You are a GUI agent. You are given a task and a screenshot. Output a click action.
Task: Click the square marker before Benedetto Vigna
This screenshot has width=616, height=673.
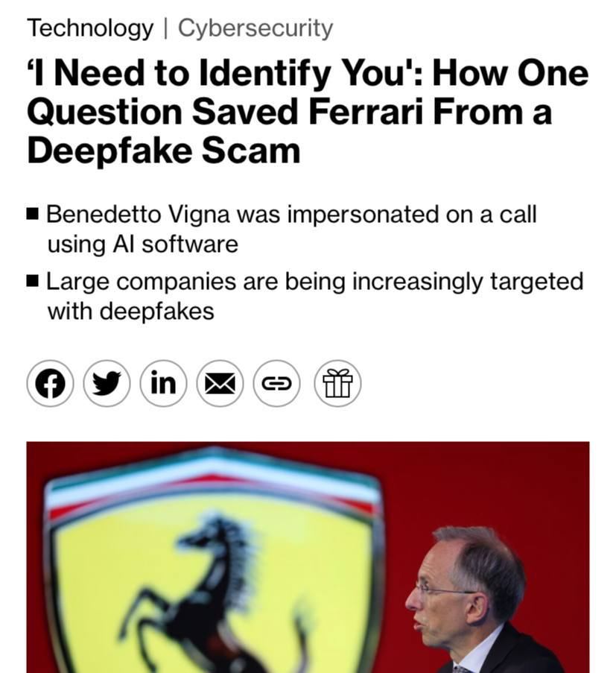click(x=33, y=214)
